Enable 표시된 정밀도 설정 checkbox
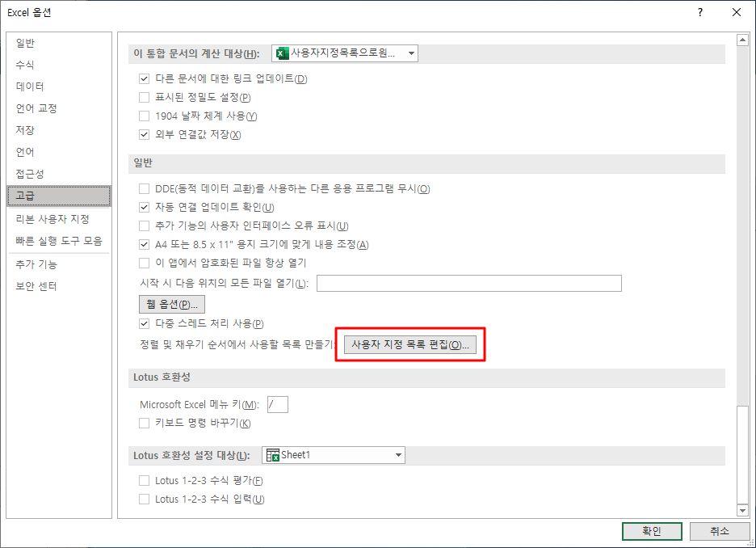Screen dimensions: 756x548 [x=144, y=98]
